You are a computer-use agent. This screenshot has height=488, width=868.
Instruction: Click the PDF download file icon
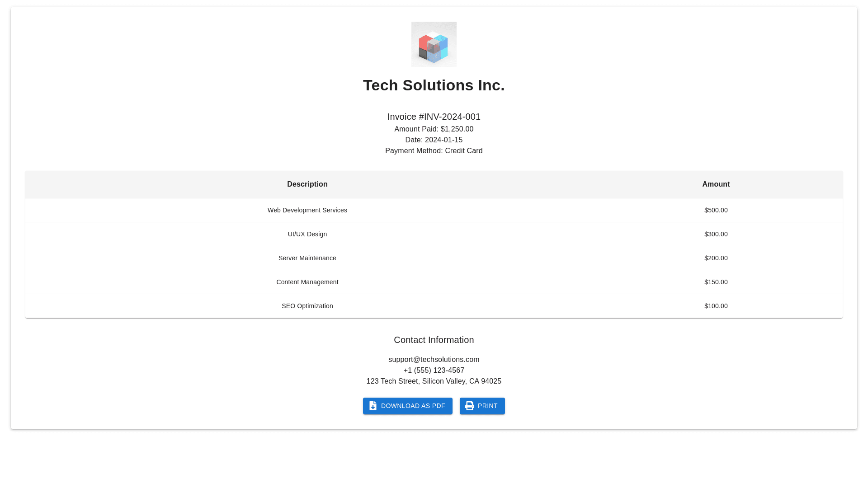click(373, 406)
